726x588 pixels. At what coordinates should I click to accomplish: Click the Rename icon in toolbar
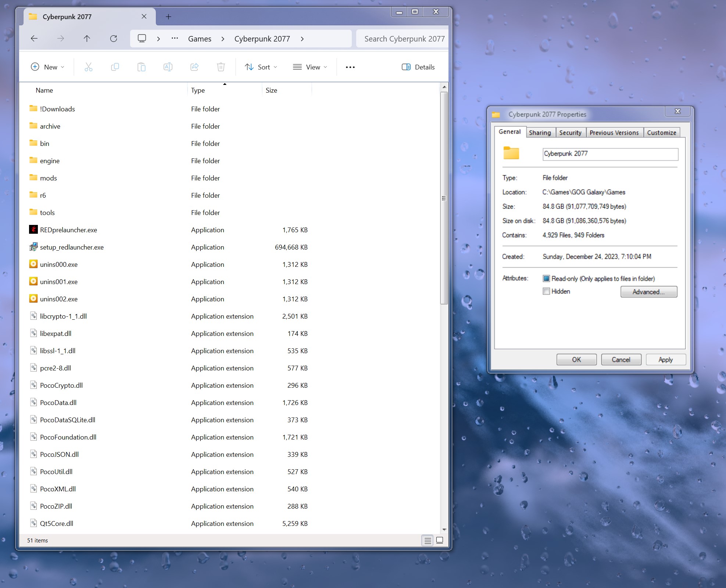(x=168, y=67)
